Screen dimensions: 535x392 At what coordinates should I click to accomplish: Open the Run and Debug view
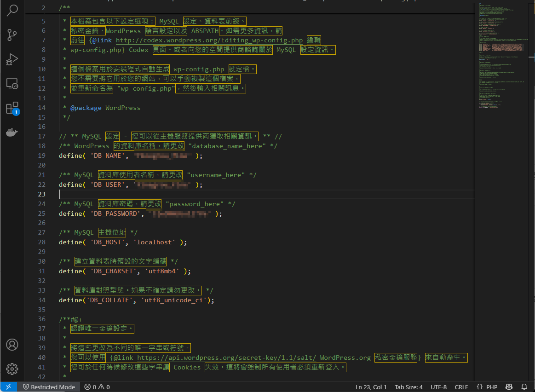[12, 59]
